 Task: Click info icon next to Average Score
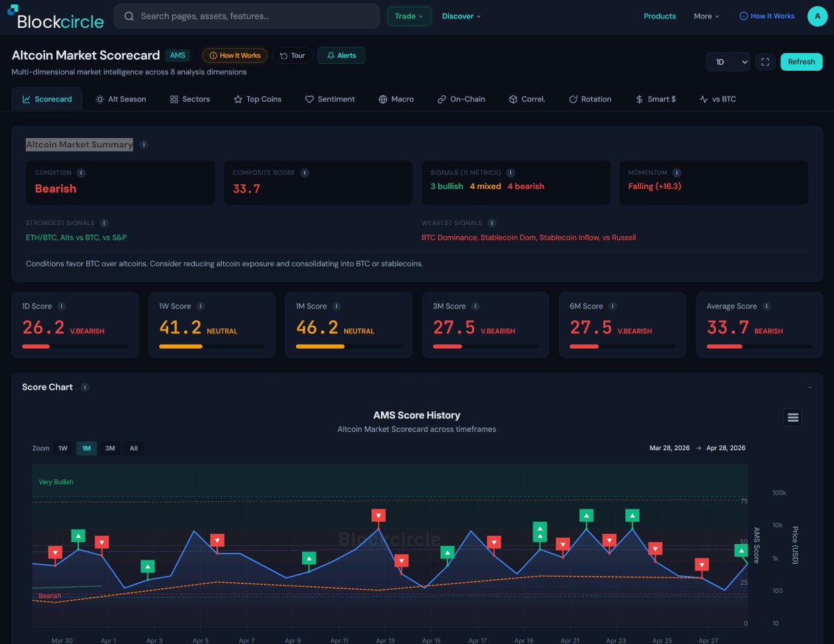point(767,306)
